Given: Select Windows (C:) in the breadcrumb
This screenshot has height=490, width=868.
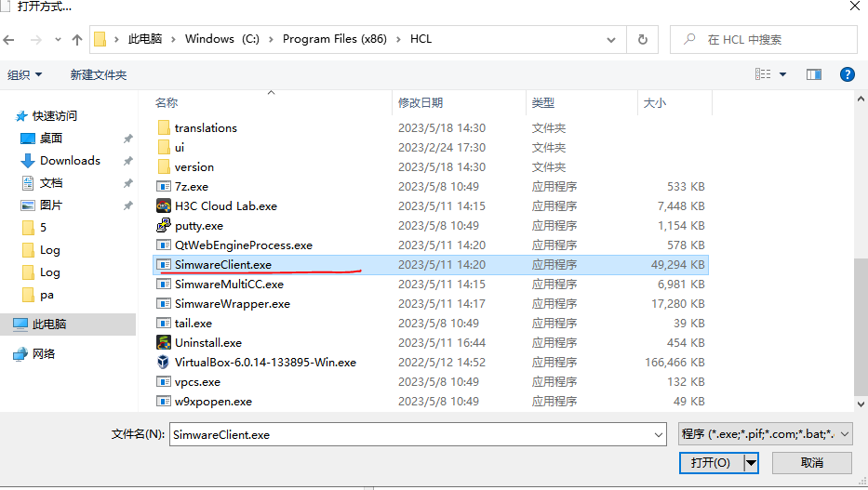Looking at the screenshot, I should coord(222,39).
